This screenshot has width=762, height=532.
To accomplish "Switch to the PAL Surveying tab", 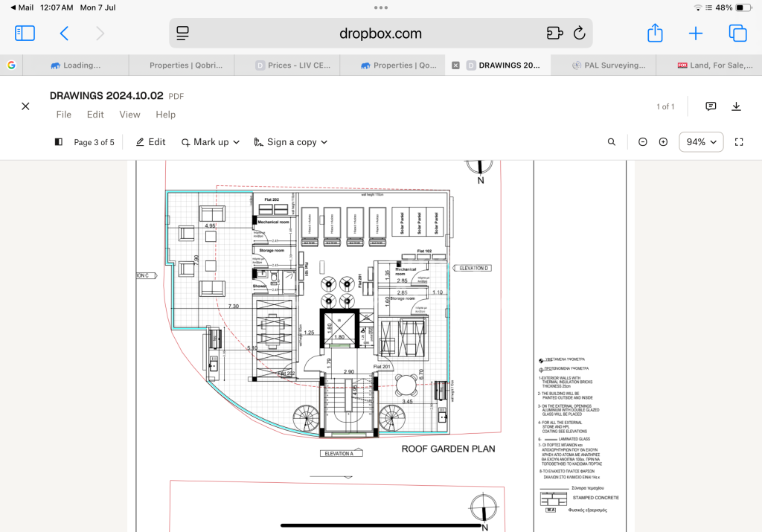I will (x=604, y=65).
